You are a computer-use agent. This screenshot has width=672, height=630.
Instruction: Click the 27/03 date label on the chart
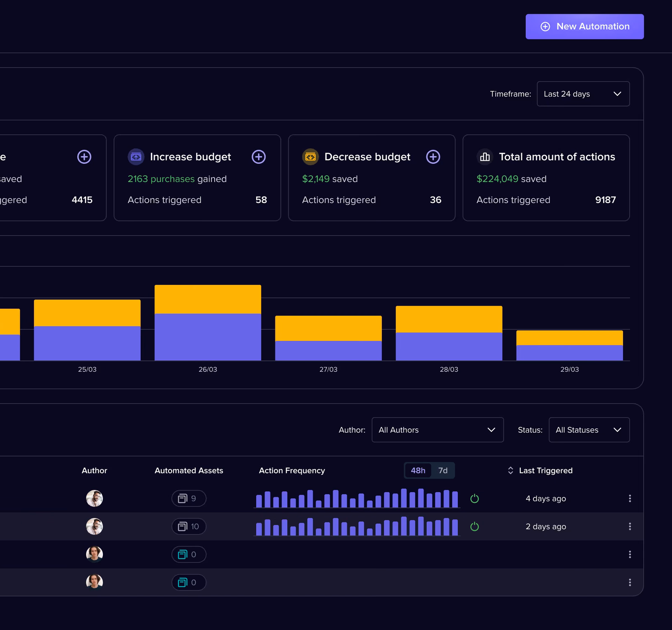point(328,369)
